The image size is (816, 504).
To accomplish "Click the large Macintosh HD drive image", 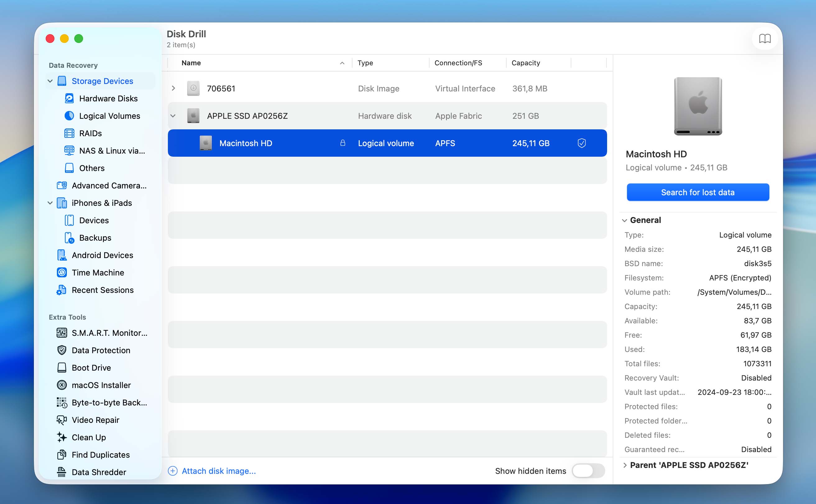I will click(x=698, y=106).
